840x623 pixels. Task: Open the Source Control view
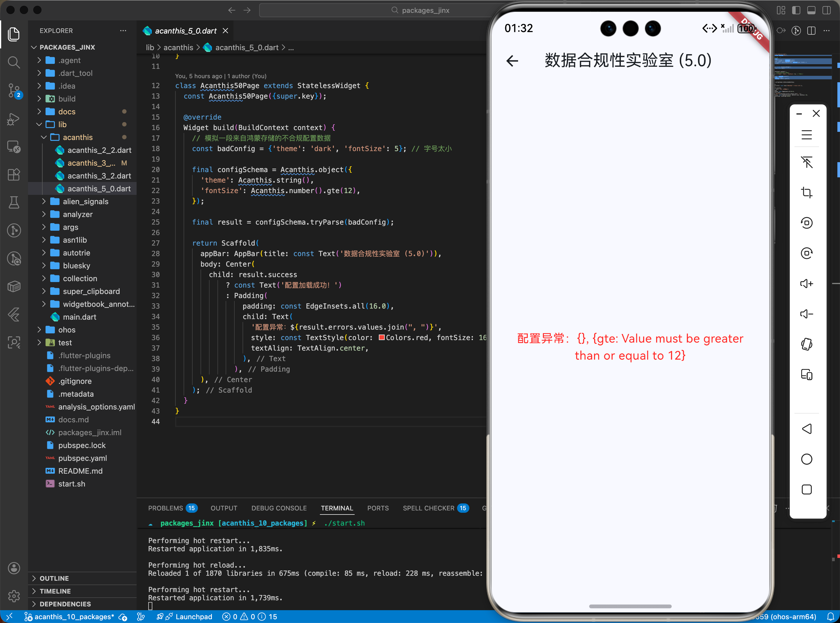(14, 90)
